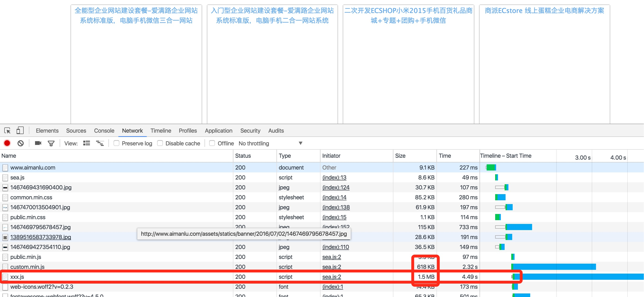644x297 pixels.
Task: Enable the Preserve log checkbox
Action: (116, 143)
